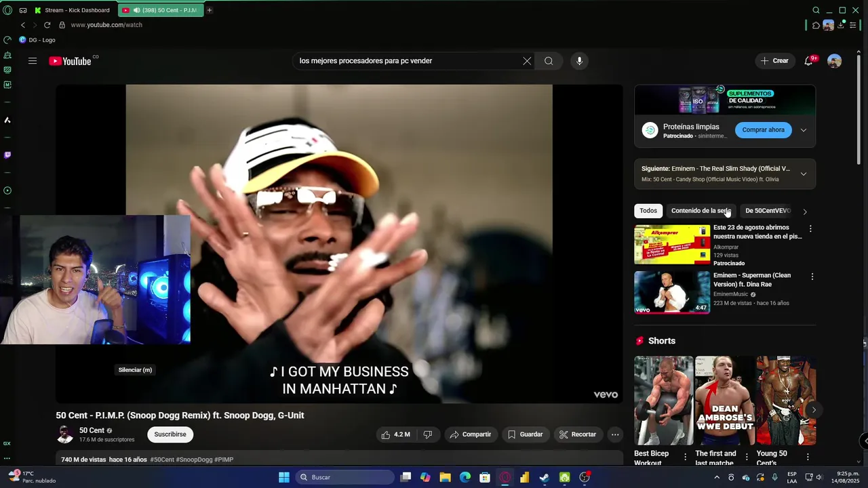Open options for Best Bicep Workout short
This screenshot has width=868, height=488.
click(686, 457)
